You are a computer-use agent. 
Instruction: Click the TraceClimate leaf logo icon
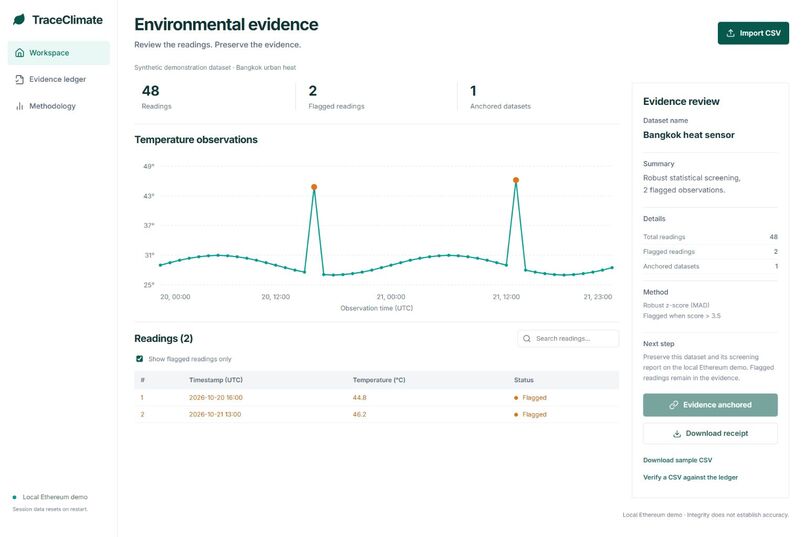pos(19,20)
